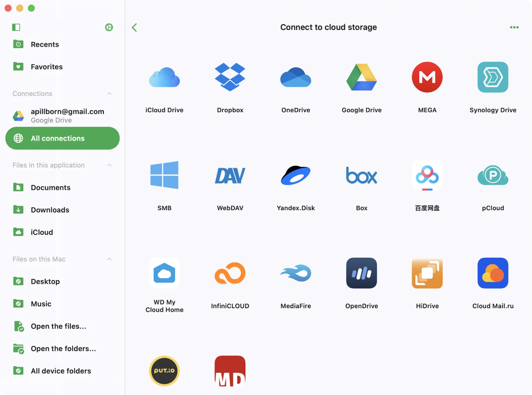The image size is (532, 395).
Task: Go back using the back arrow
Action: (x=134, y=27)
